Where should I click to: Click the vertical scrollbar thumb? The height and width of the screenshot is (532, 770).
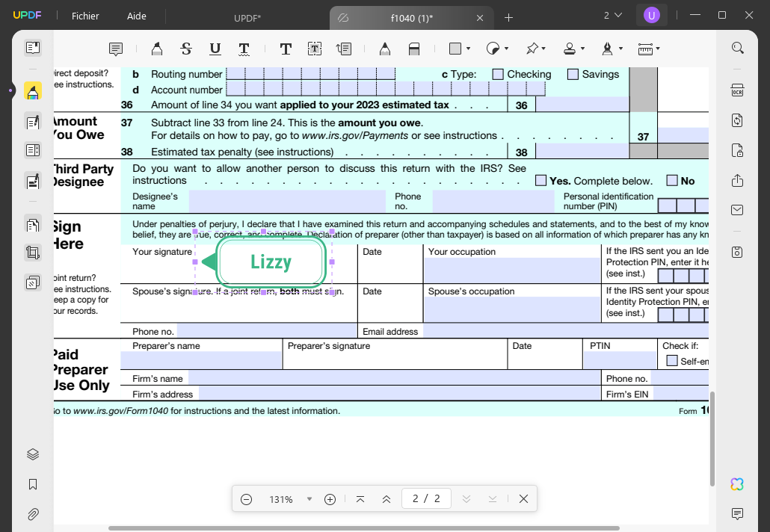coord(712,439)
